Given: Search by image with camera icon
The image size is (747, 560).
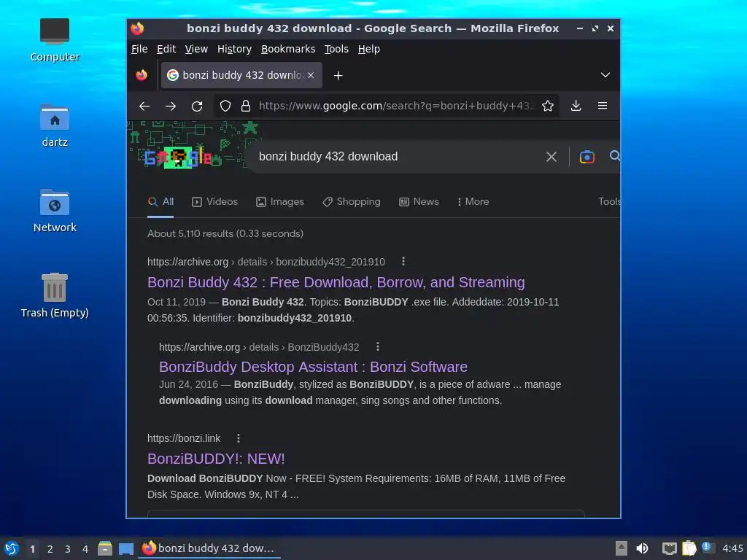Looking at the screenshot, I should point(587,157).
